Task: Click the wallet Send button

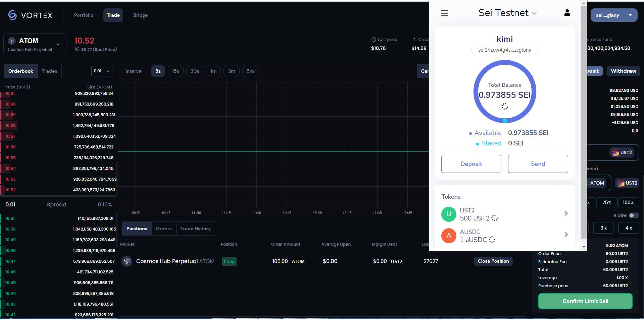Action: 538,164
